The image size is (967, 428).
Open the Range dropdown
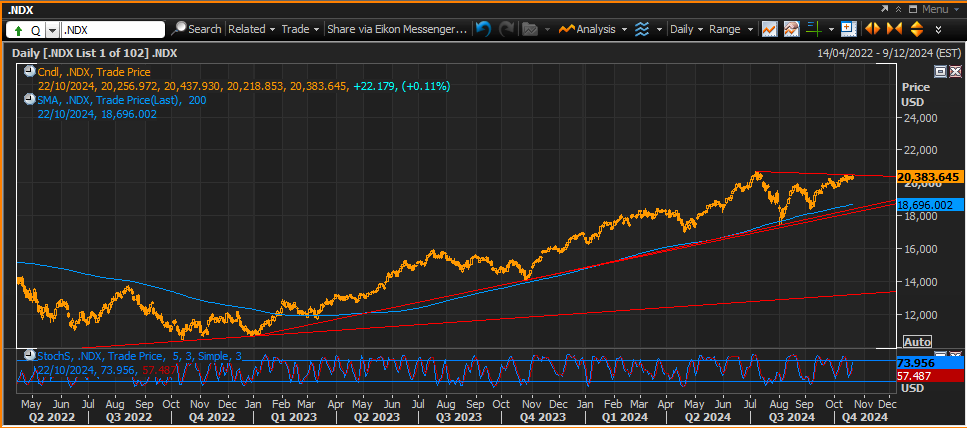click(731, 29)
